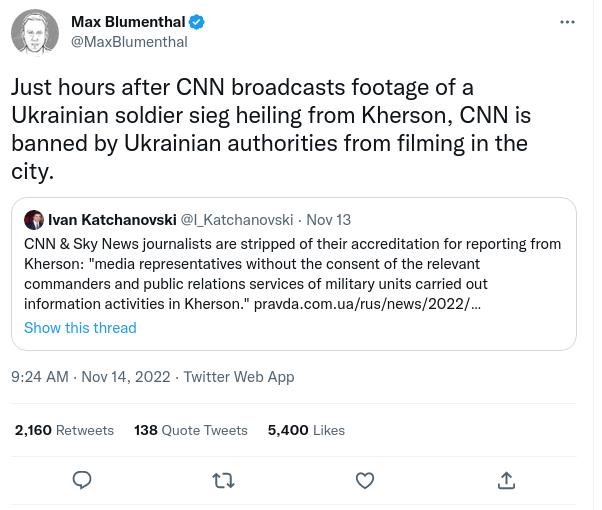This screenshot has width=602, height=510.
Task: Open the share tweet icon
Action: click(x=506, y=481)
